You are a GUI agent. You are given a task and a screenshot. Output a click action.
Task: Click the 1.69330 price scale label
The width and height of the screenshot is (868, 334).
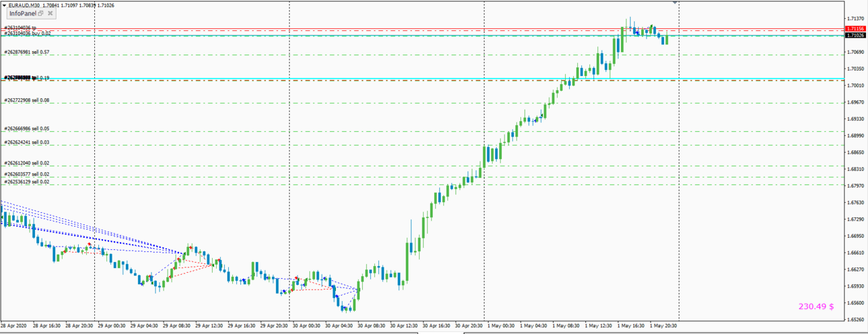856,119
